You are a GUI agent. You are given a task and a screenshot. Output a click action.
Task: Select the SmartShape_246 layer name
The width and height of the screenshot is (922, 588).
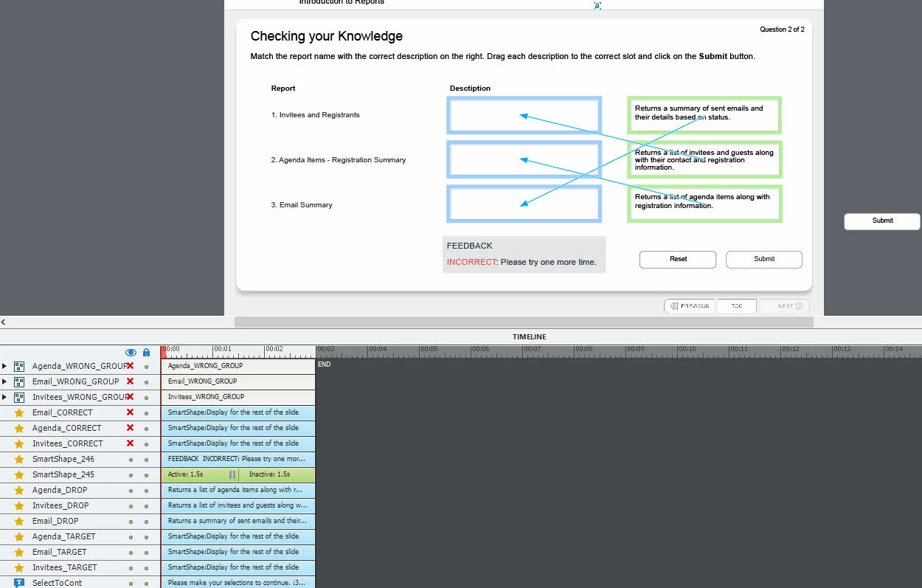63,459
